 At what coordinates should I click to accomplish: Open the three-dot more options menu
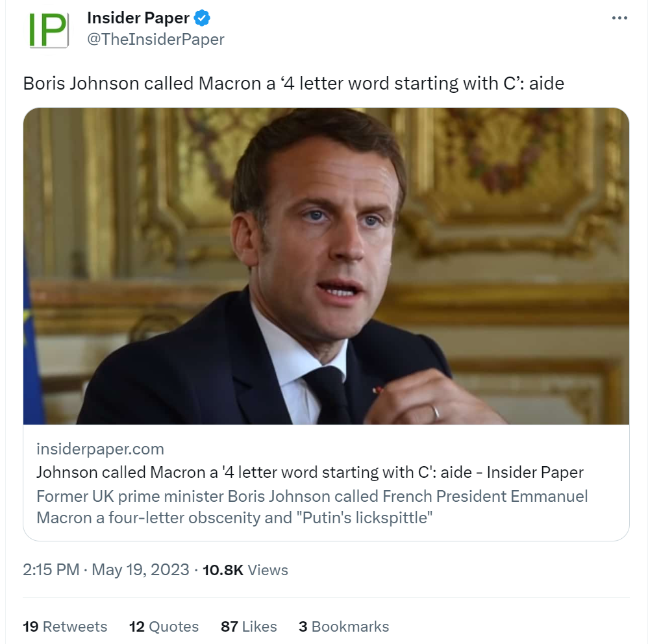pos(620,18)
